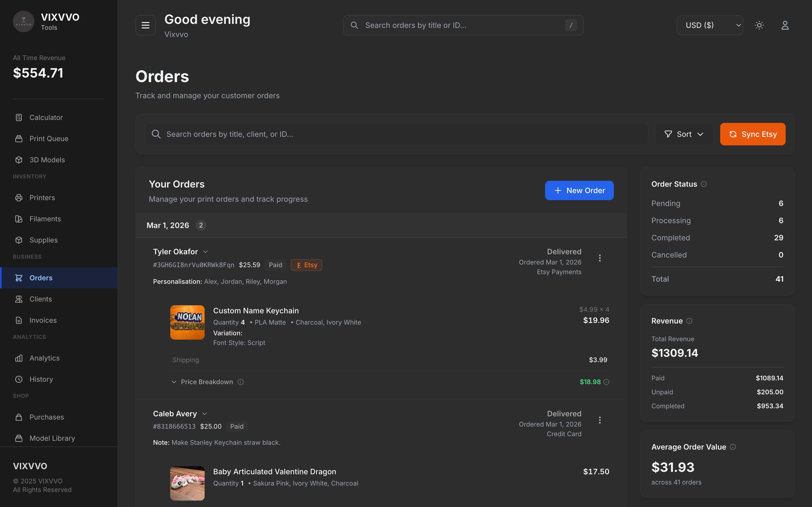Viewport: 812px width, 507px height.
Task: Open the user profile icon
Action: click(x=785, y=25)
